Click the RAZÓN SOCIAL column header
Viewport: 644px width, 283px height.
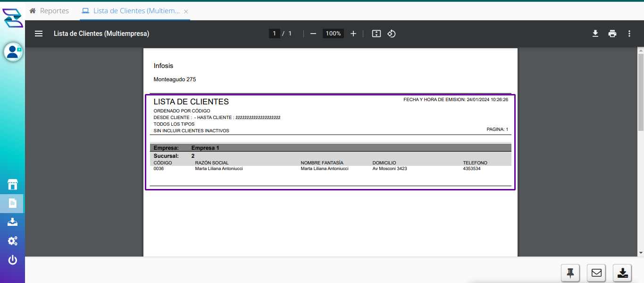tap(212, 163)
